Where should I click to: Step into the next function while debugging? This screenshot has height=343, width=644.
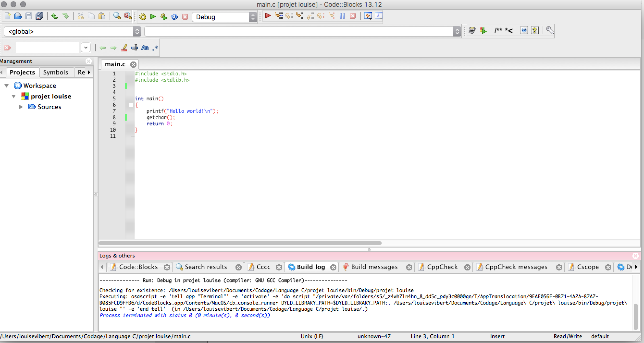point(299,16)
